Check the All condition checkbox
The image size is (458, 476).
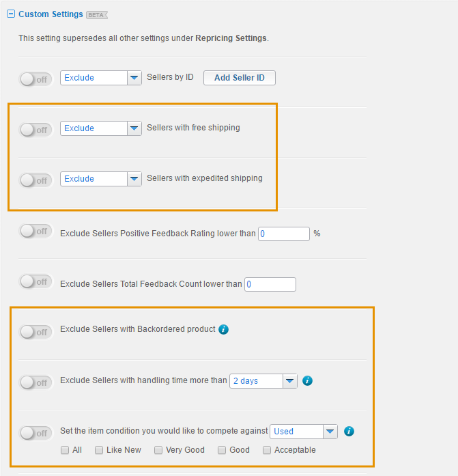(65, 450)
